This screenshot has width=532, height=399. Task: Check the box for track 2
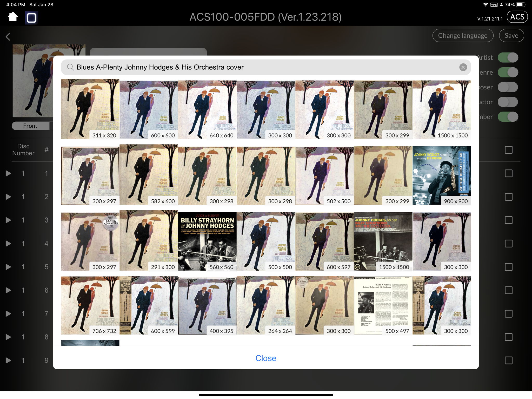click(x=508, y=197)
